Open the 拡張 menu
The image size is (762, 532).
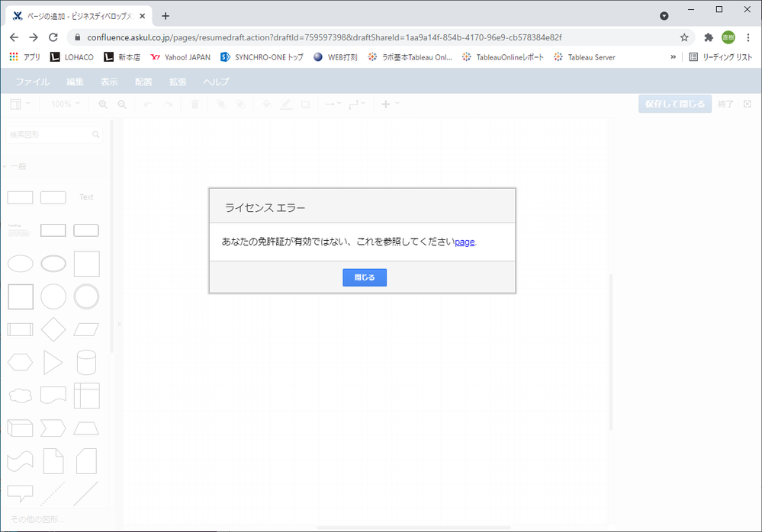[x=178, y=81]
